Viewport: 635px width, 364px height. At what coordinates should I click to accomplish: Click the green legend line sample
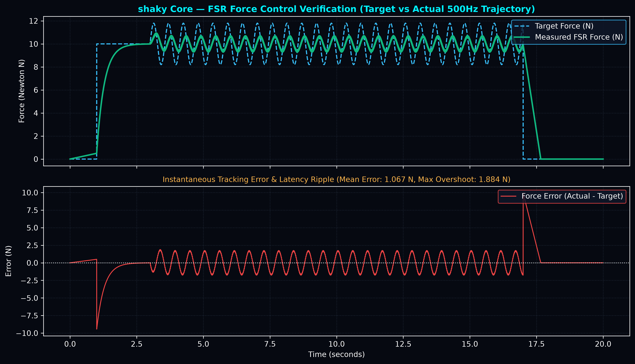pyautogui.click(x=522, y=37)
